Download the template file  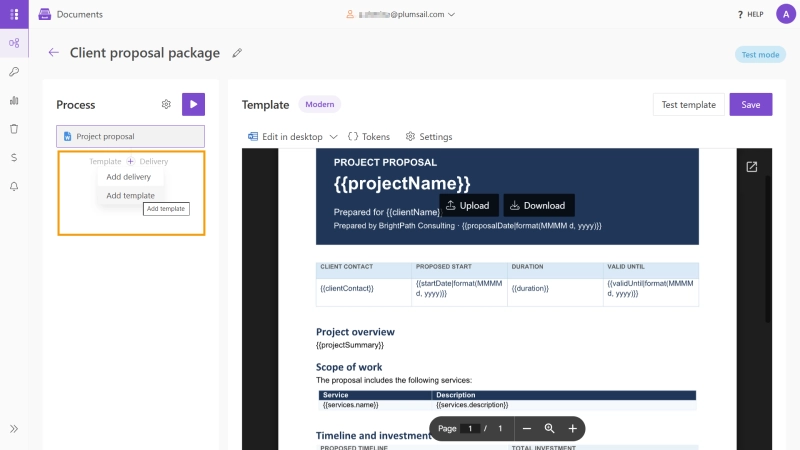click(x=539, y=206)
